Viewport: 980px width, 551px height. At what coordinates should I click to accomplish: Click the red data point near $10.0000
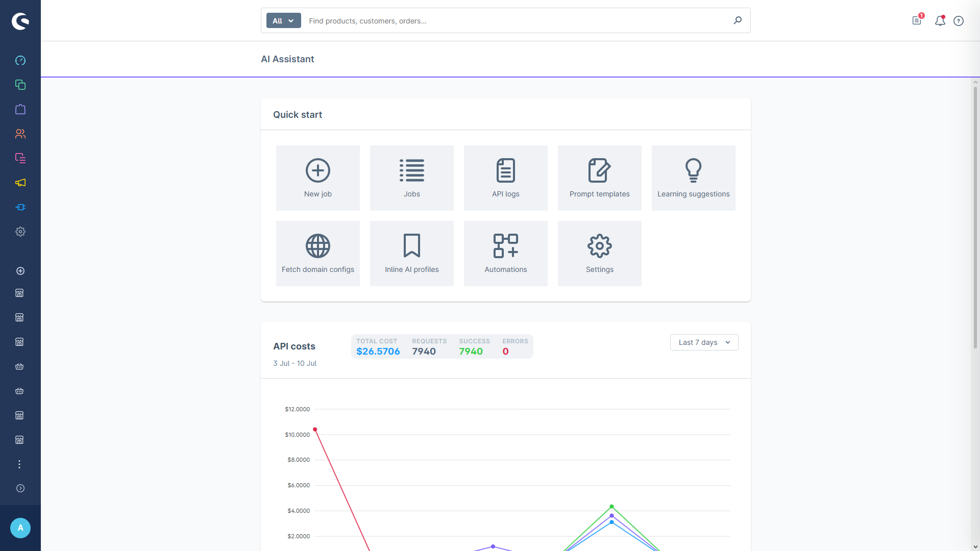315,430
